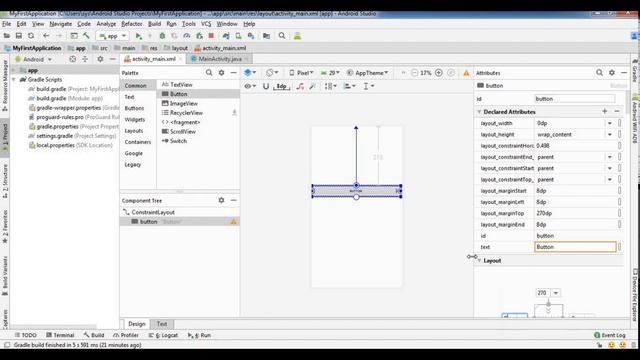Click the Device File Explorer folder toolbar icon
The height and width of the screenshot is (360, 640).
(x=267, y=36)
